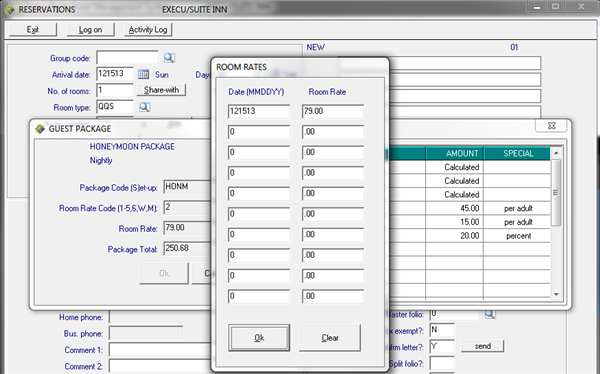The height and width of the screenshot is (374, 600).
Task: Confirm Room Rates with Ok
Action: (x=259, y=338)
